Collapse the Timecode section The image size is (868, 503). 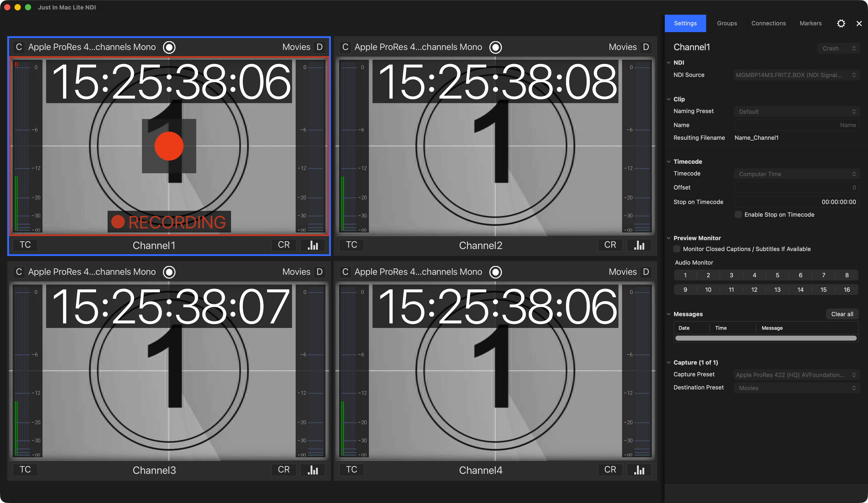coord(669,161)
